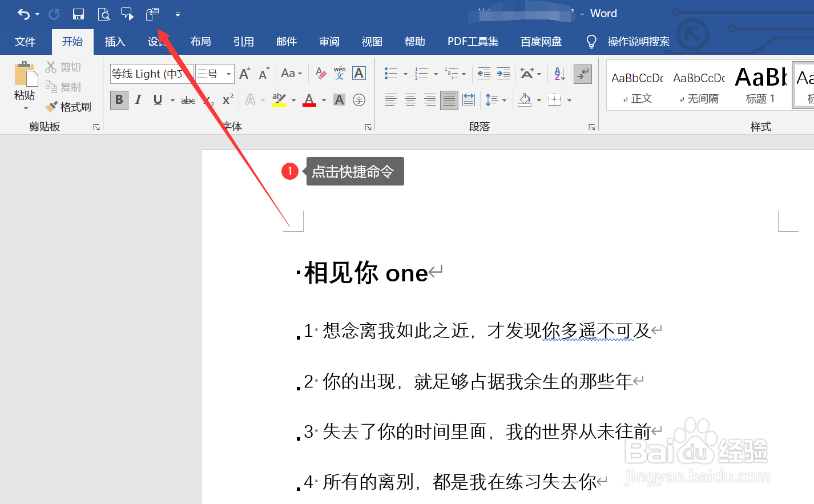Open the Phonetic Guide tool
The height and width of the screenshot is (504, 814).
pos(340,73)
